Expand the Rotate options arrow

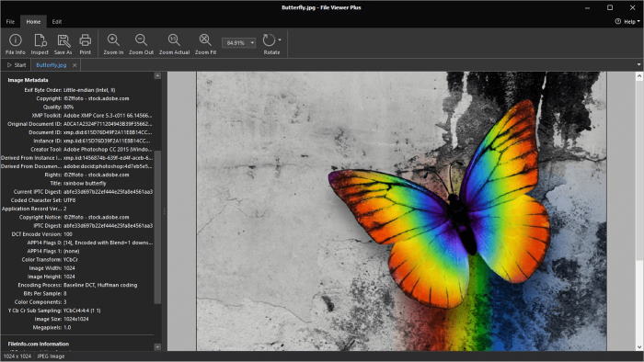click(280, 40)
